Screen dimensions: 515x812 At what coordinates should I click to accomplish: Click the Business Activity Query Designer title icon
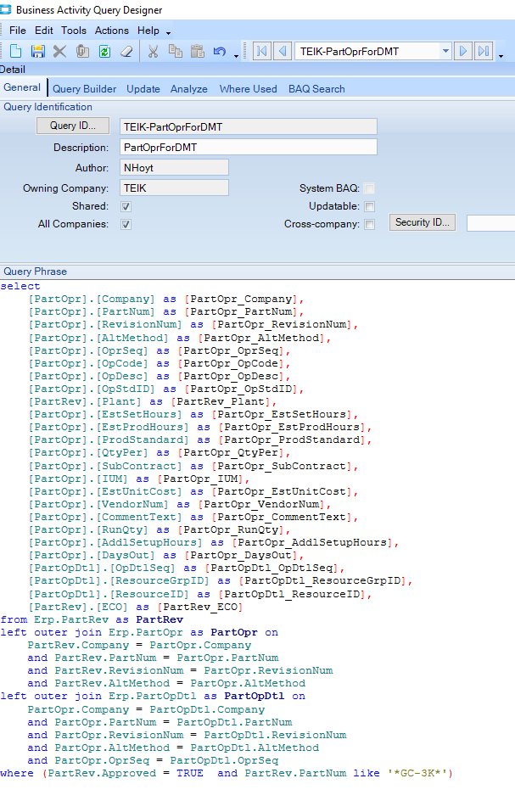pos(6,9)
